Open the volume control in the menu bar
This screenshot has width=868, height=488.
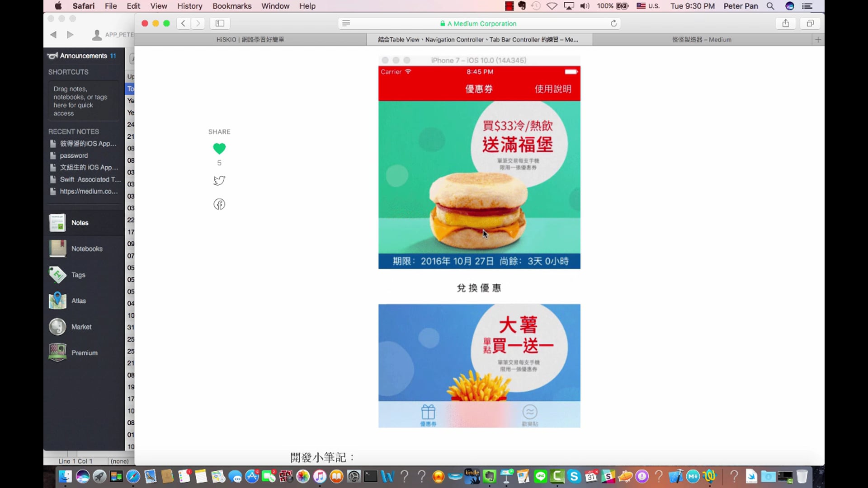585,6
